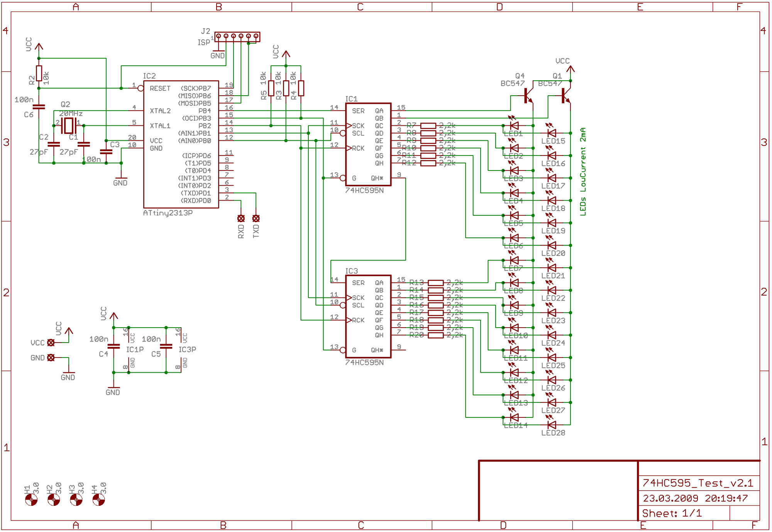Click the VCC power pad at left
Image resolution: width=772 pixels, height=532 pixels.
coord(51,343)
